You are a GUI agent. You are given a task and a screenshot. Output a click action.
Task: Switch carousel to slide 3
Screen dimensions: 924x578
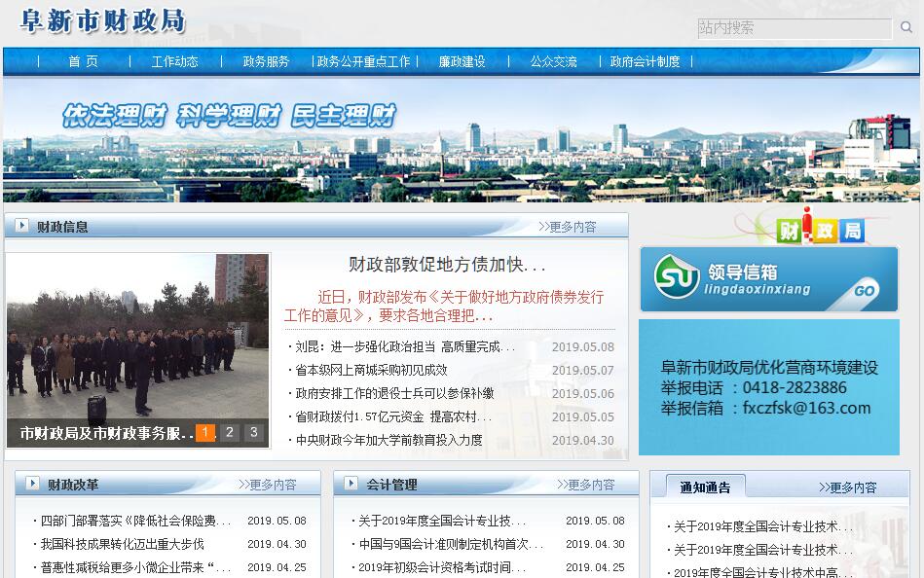253,433
